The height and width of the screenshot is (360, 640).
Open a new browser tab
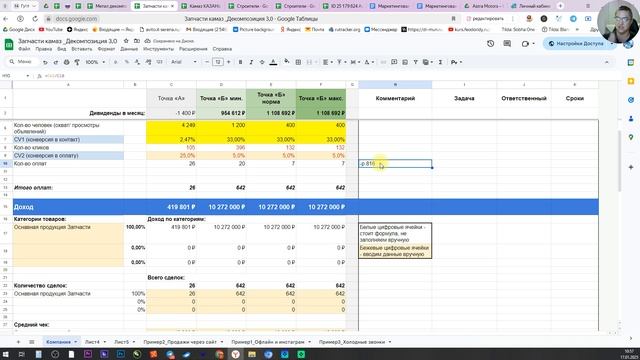(560, 6)
